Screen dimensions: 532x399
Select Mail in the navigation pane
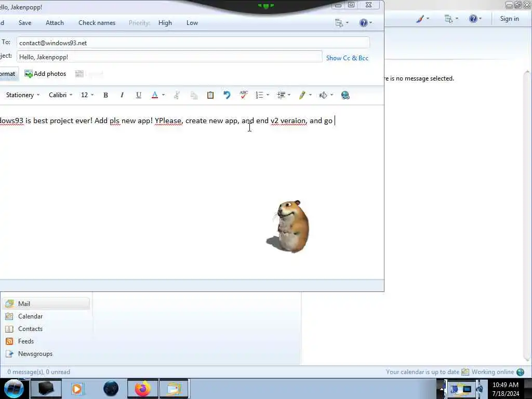[x=46, y=303]
